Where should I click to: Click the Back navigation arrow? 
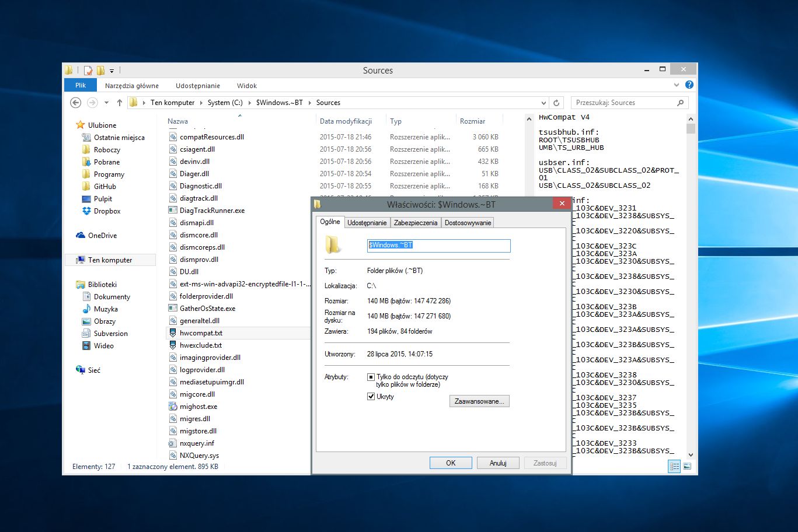point(75,103)
